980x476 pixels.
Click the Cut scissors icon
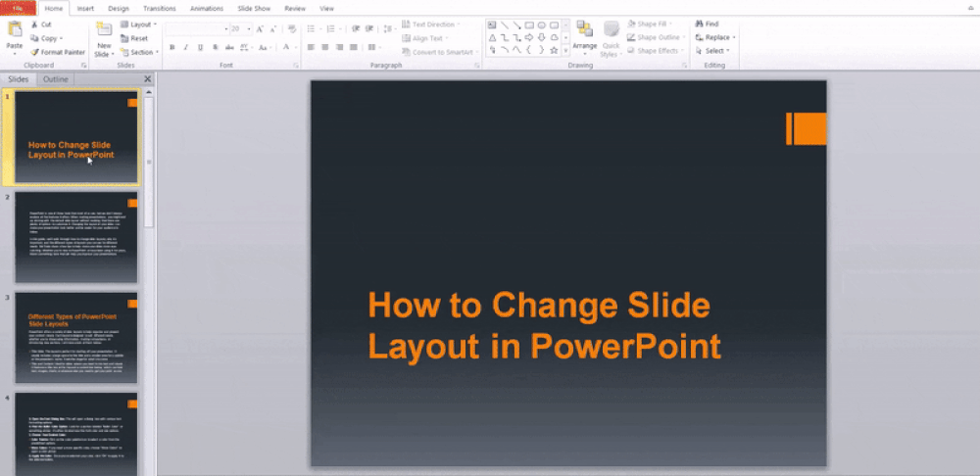(34, 24)
